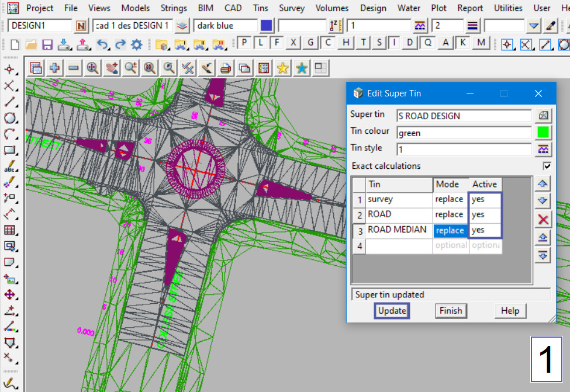Click the minus icon in view toolbar
Image resolution: width=570 pixels, height=392 pixels.
click(74, 68)
